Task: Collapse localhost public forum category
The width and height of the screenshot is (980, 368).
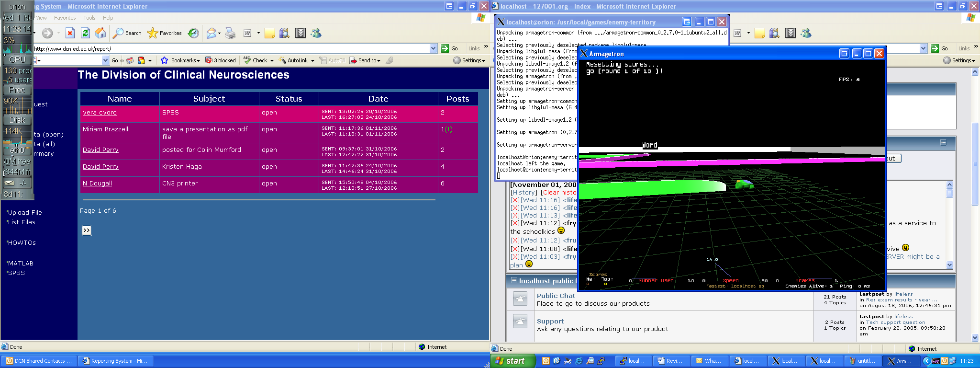Action: click(x=514, y=280)
